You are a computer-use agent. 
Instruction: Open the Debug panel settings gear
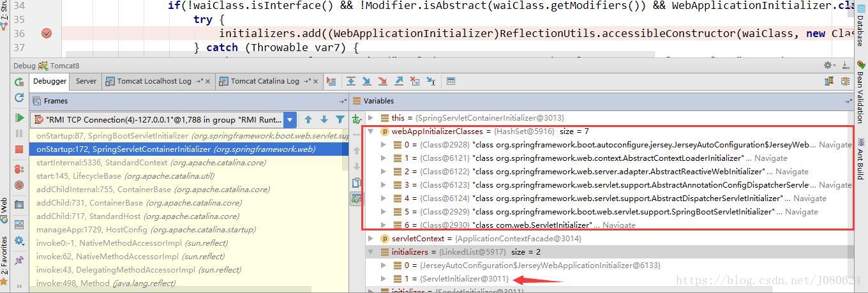pos(828,65)
